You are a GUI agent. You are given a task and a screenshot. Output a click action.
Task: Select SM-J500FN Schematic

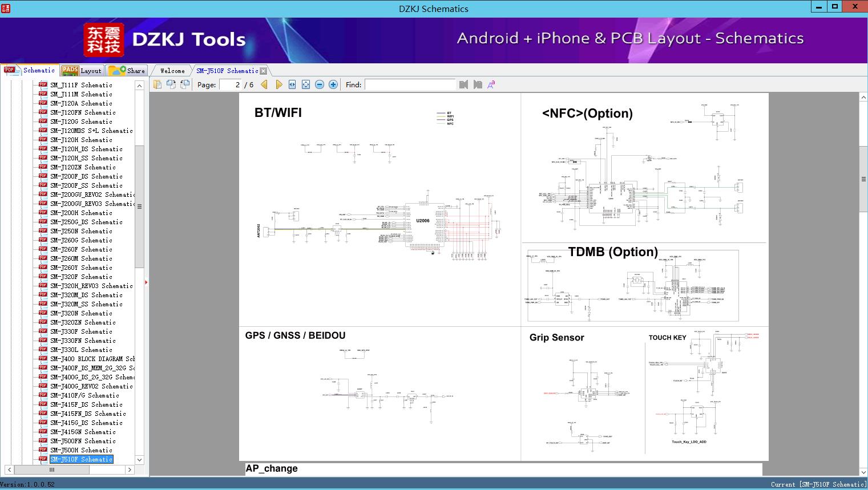83,441
